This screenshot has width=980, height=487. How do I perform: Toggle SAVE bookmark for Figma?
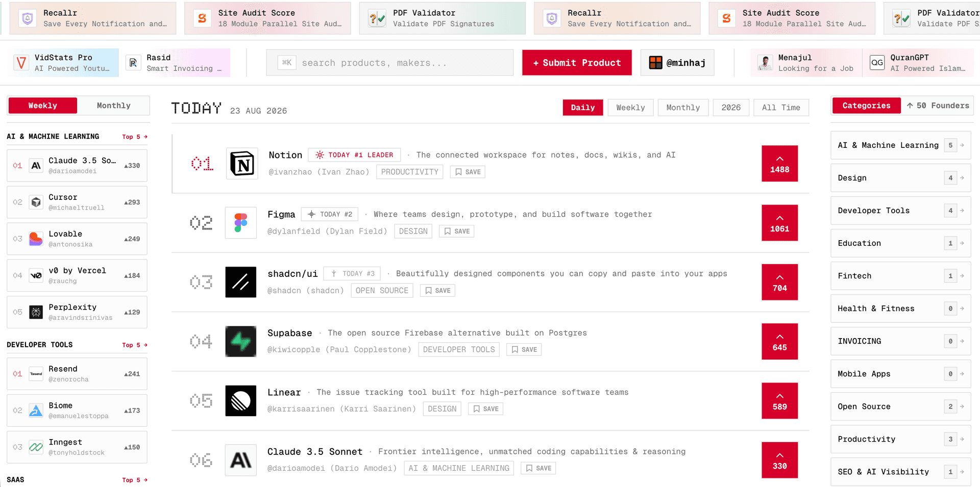457,232
